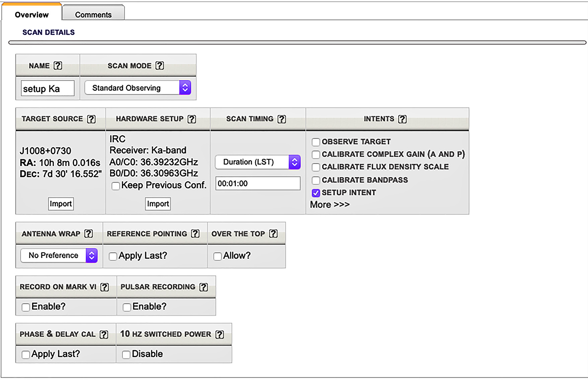The height and width of the screenshot is (380, 588).
Task: Check Keep Previous Conf. option
Action: 115,186
